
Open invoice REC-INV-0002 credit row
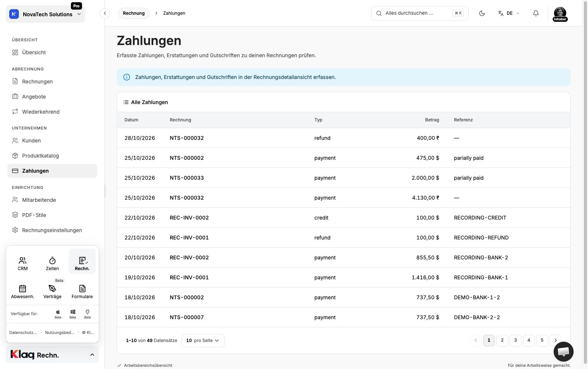tap(189, 218)
